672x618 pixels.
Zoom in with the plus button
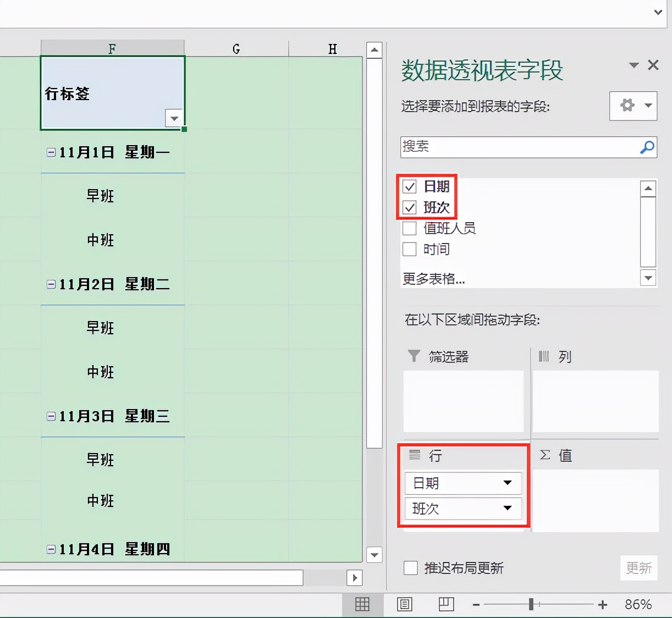(x=603, y=605)
